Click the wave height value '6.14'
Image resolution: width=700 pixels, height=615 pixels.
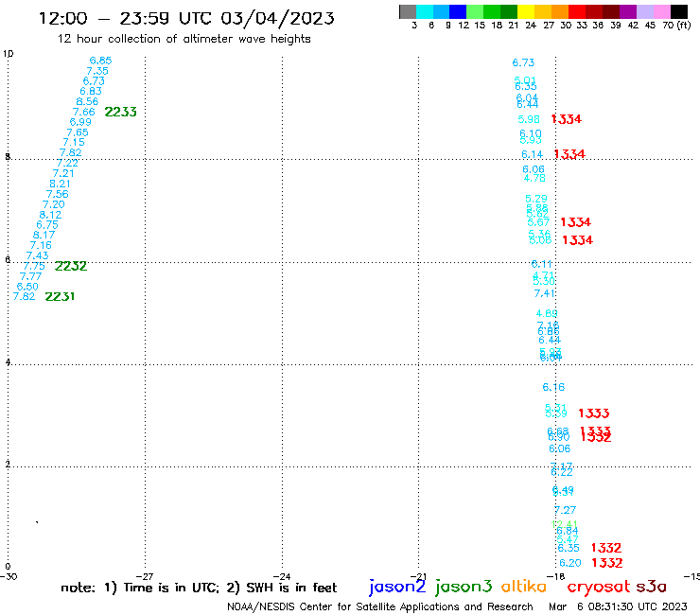tap(533, 154)
